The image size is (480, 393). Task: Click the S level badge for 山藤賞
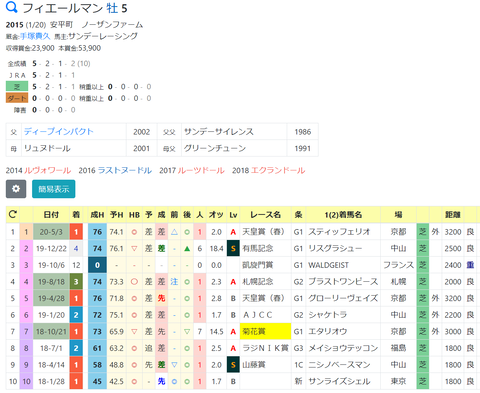coord(233,365)
